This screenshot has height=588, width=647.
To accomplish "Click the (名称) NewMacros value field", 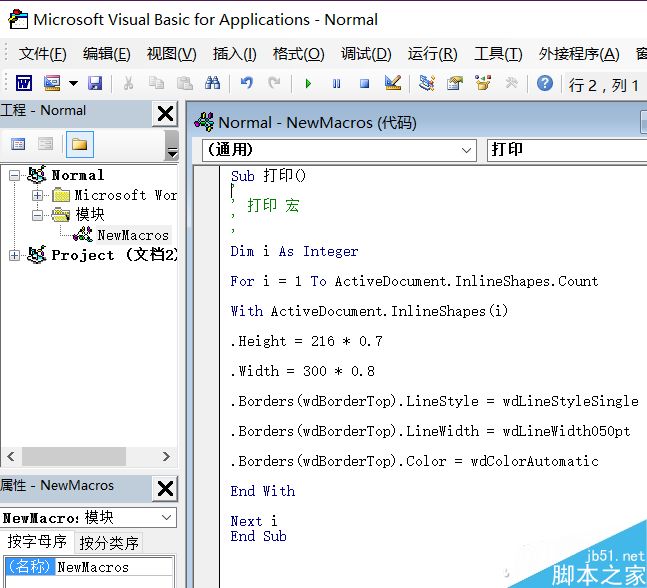I will tap(114, 567).
